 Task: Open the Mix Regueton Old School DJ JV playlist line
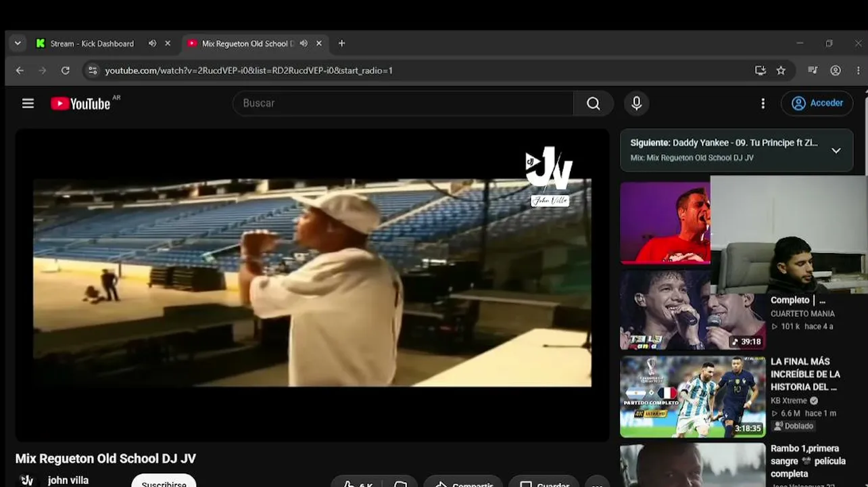click(692, 158)
